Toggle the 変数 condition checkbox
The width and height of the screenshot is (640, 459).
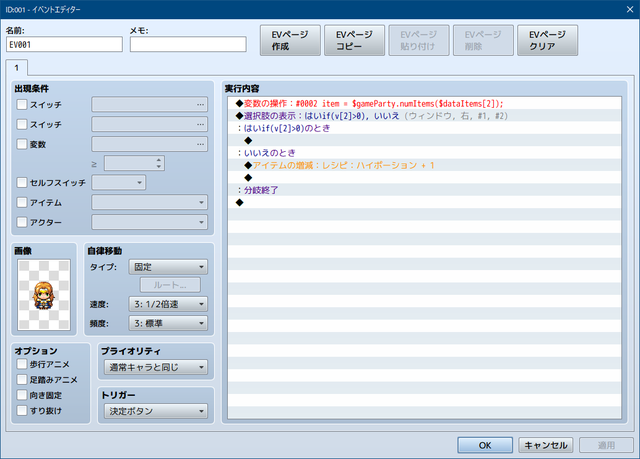22,144
